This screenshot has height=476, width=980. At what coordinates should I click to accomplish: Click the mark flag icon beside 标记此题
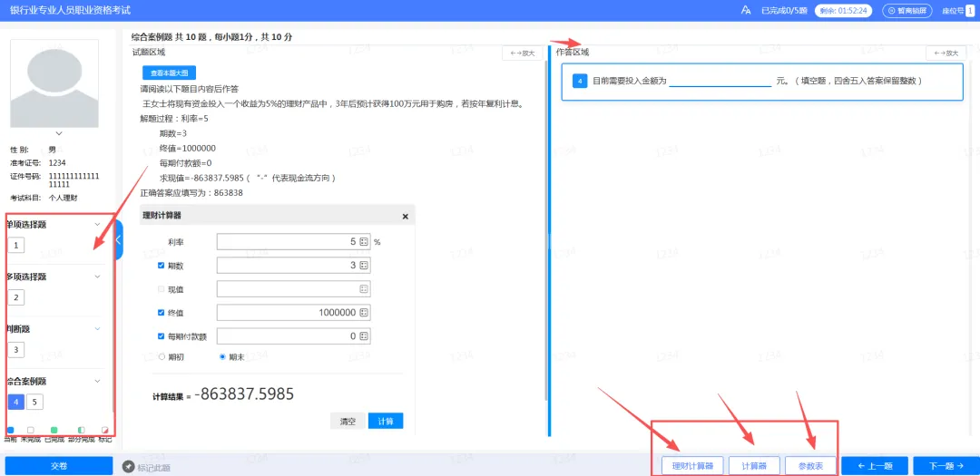point(129,467)
